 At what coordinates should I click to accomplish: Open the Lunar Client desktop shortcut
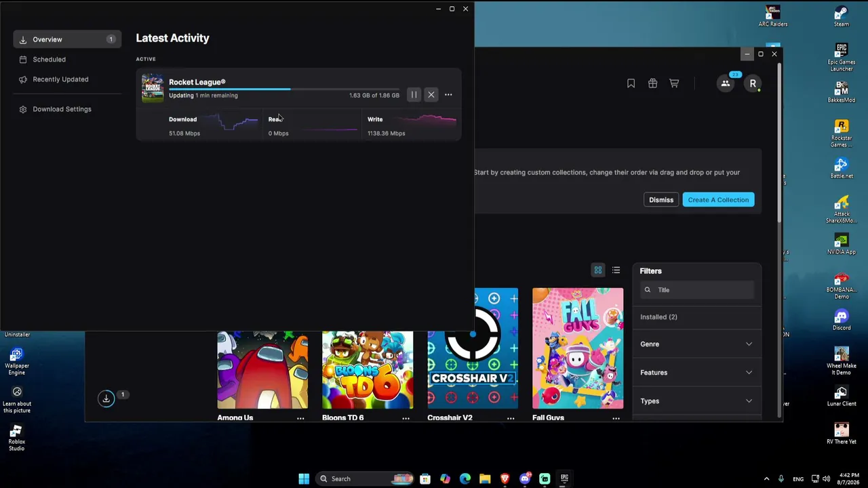click(x=842, y=396)
